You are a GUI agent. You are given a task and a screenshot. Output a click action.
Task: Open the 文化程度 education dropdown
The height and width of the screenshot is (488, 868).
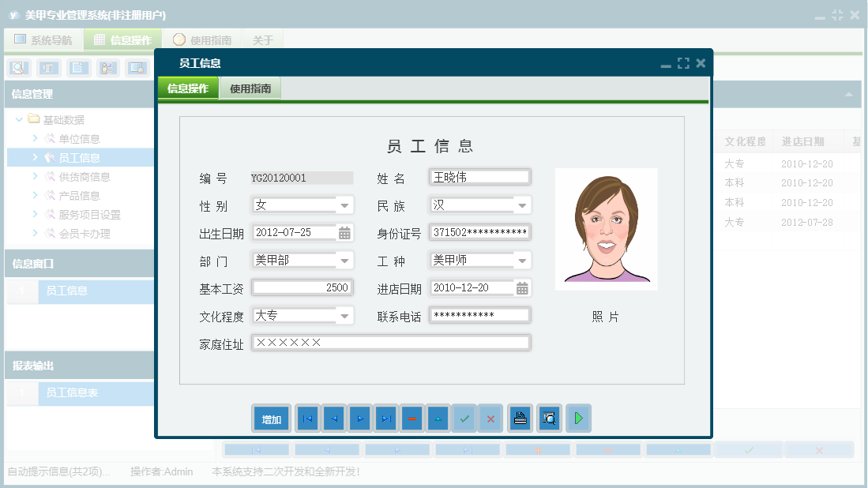coord(344,314)
